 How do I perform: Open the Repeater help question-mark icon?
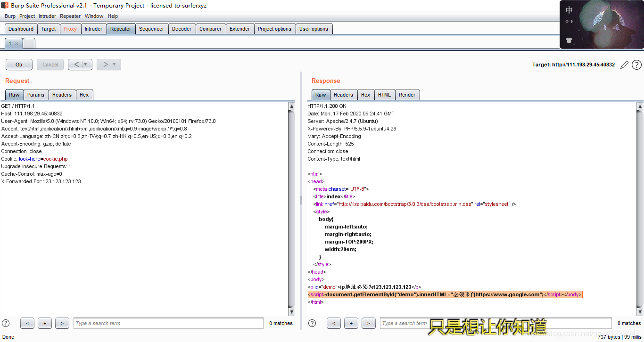click(x=636, y=65)
